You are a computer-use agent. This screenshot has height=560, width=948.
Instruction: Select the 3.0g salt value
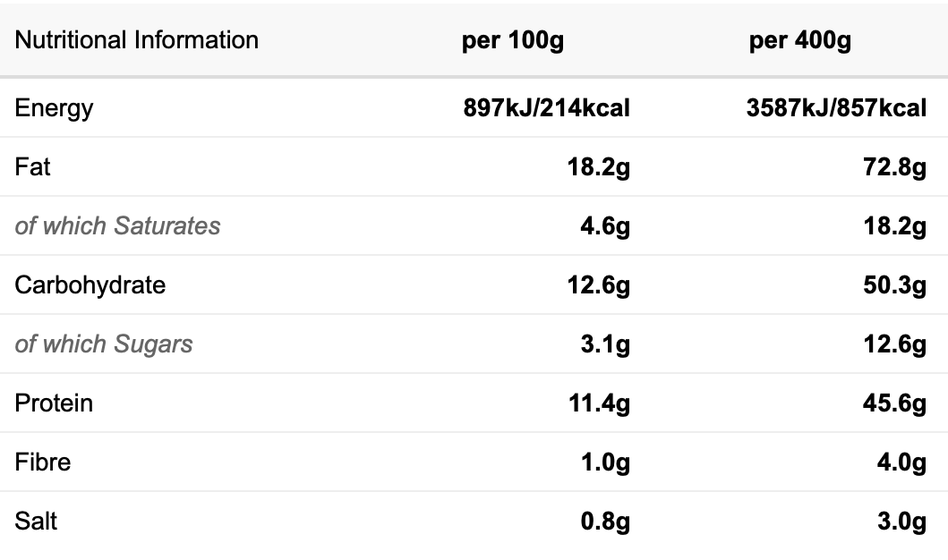(x=901, y=522)
